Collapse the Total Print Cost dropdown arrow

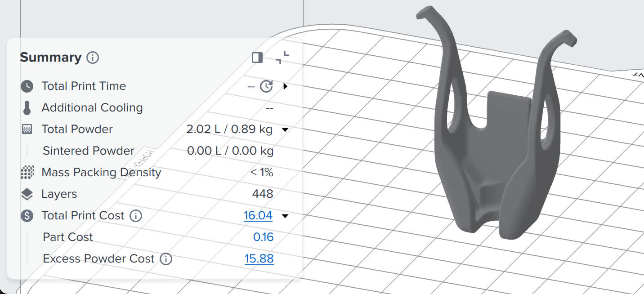(285, 216)
